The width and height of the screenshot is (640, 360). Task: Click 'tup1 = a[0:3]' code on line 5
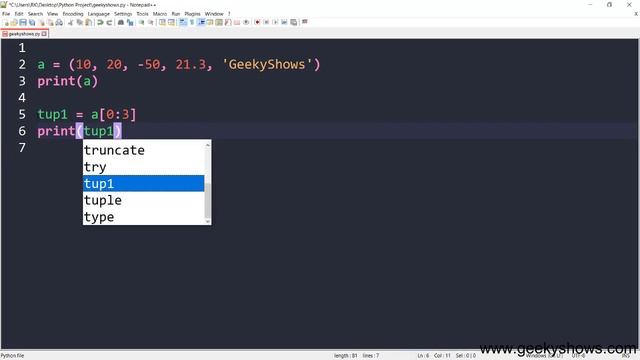tap(87, 114)
